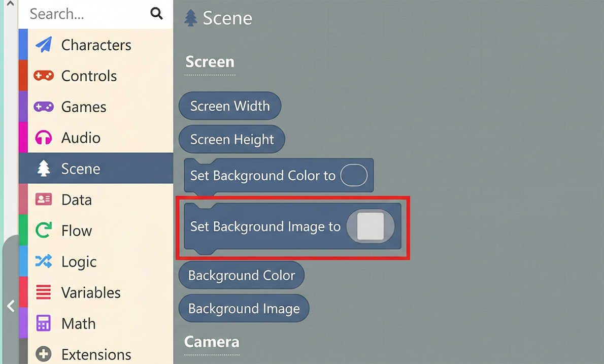Pick the Screen Height block
This screenshot has width=604, height=364.
(x=232, y=140)
